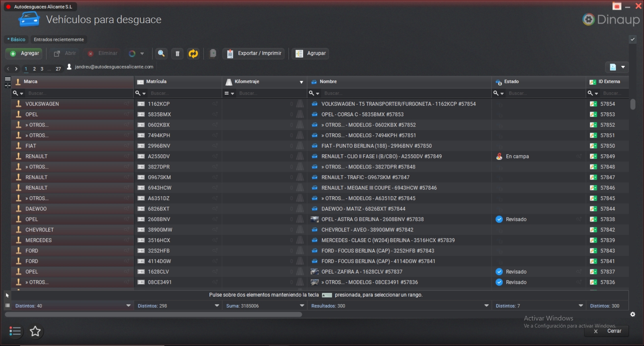The height and width of the screenshot is (346, 644).
Task: Click the trash bin toolbar icon
Action: pos(177,53)
